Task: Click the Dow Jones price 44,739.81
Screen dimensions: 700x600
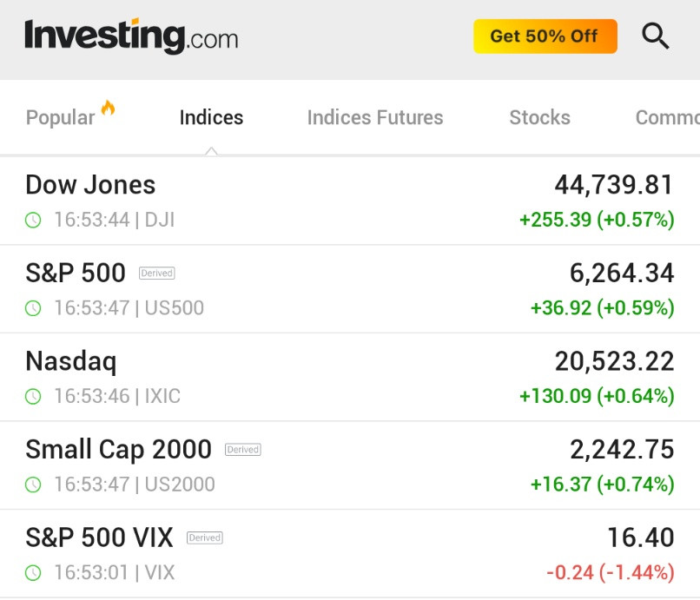Action: tap(614, 185)
